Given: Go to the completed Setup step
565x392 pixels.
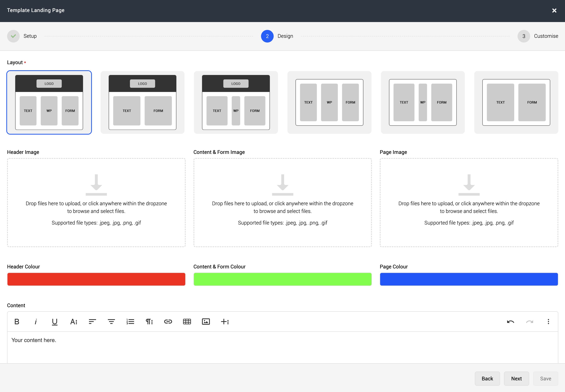Looking at the screenshot, I should [13, 36].
